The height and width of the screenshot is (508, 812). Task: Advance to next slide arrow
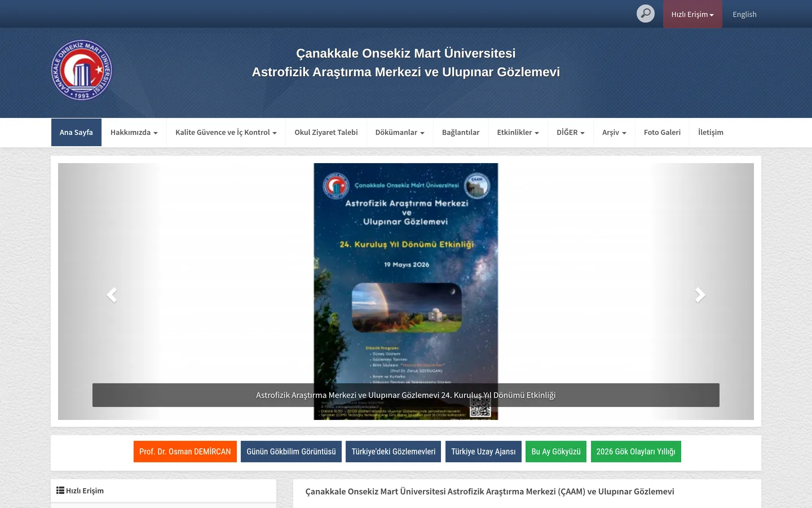click(700, 295)
